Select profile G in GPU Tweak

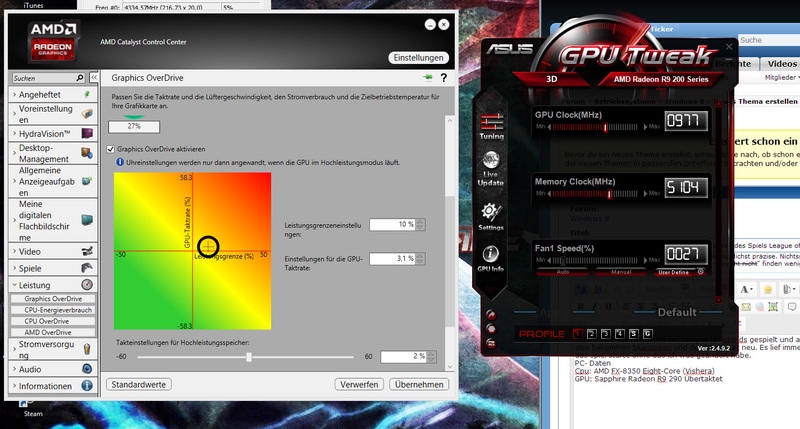pyautogui.click(x=648, y=334)
